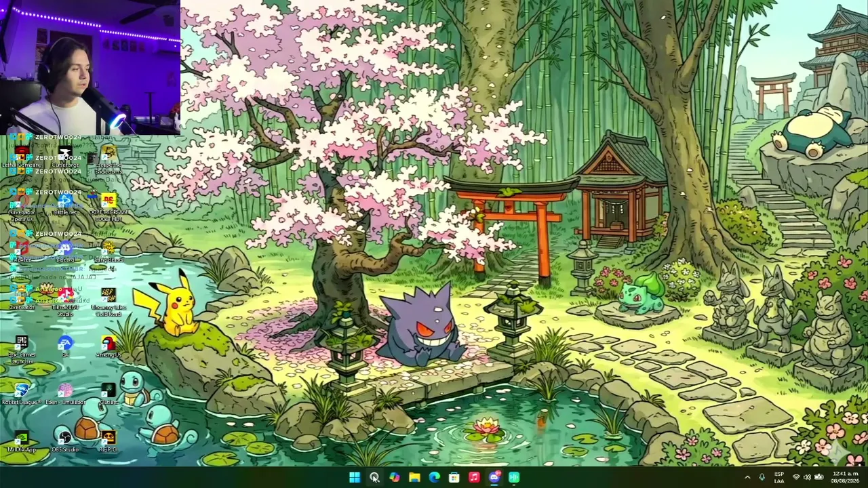The image size is (868, 488).
Task: Open the music app on the taskbar
Action: point(474,477)
